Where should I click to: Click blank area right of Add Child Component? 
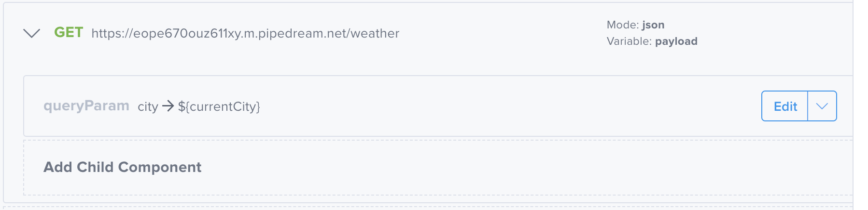point(483,167)
